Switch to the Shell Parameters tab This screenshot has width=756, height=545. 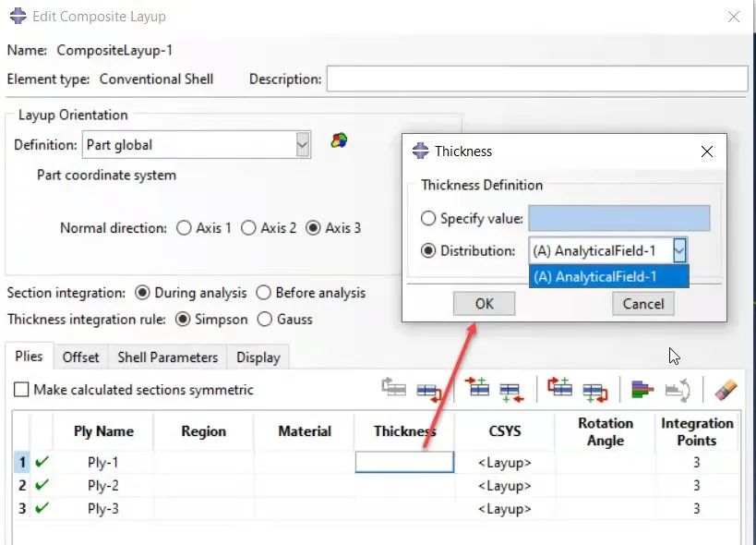167,357
